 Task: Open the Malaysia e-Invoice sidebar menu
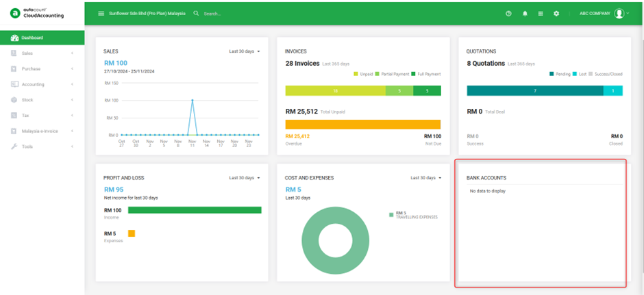(42, 131)
